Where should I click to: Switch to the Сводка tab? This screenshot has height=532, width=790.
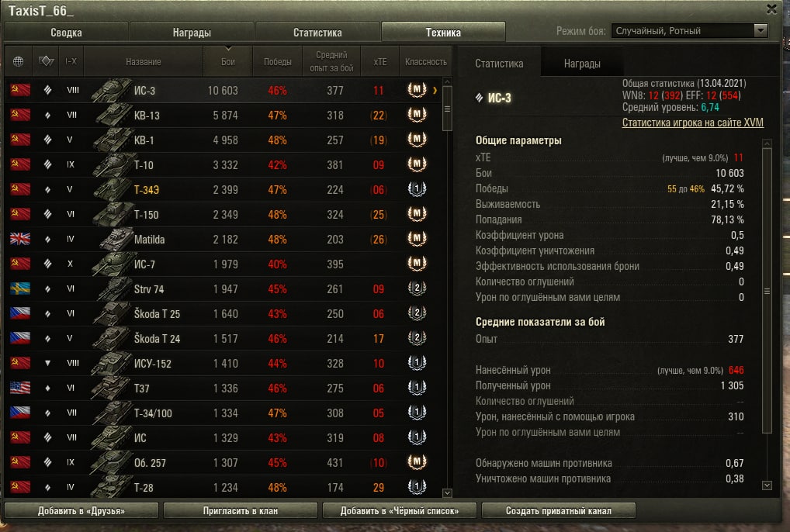click(66, 33)
